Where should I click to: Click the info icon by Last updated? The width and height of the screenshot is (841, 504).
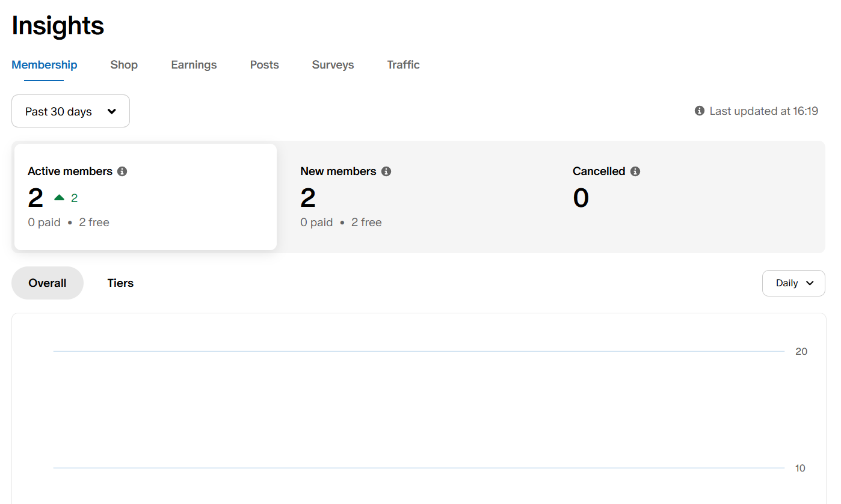700,111
